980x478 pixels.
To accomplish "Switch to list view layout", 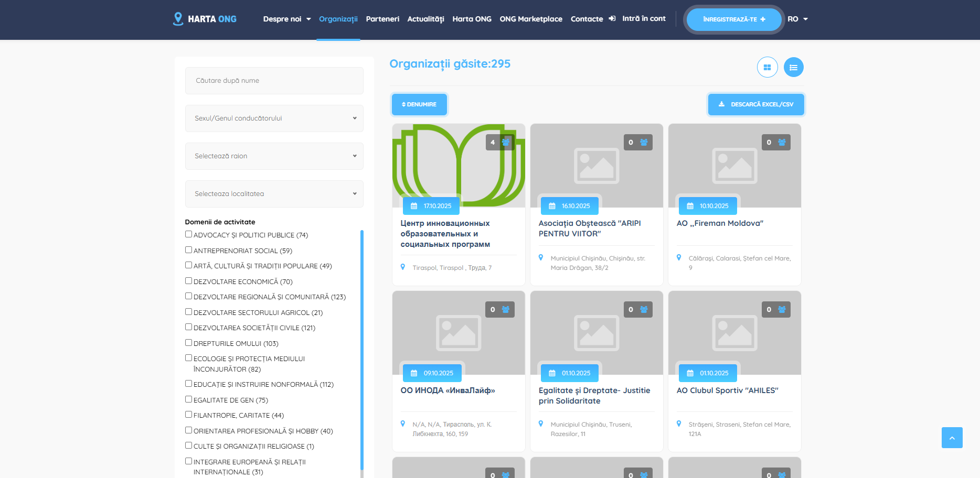I will (793, 67).
